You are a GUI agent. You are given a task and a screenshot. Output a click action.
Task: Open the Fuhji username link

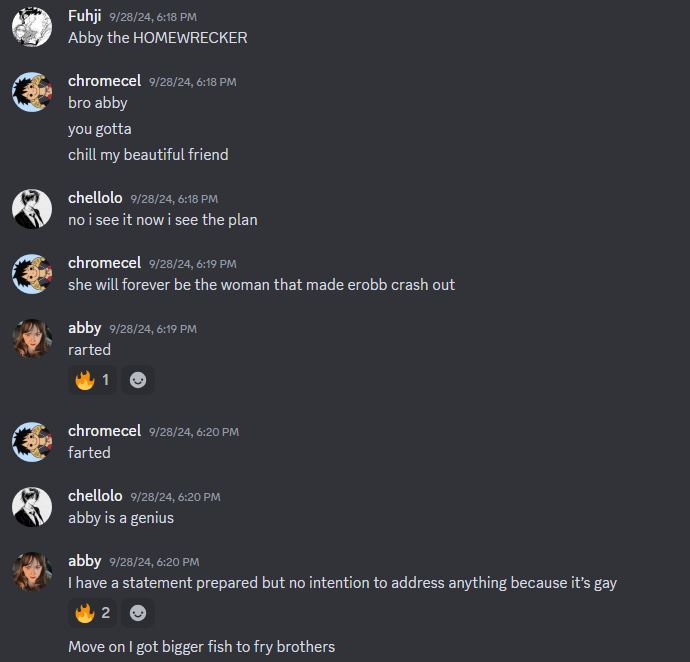84,16
